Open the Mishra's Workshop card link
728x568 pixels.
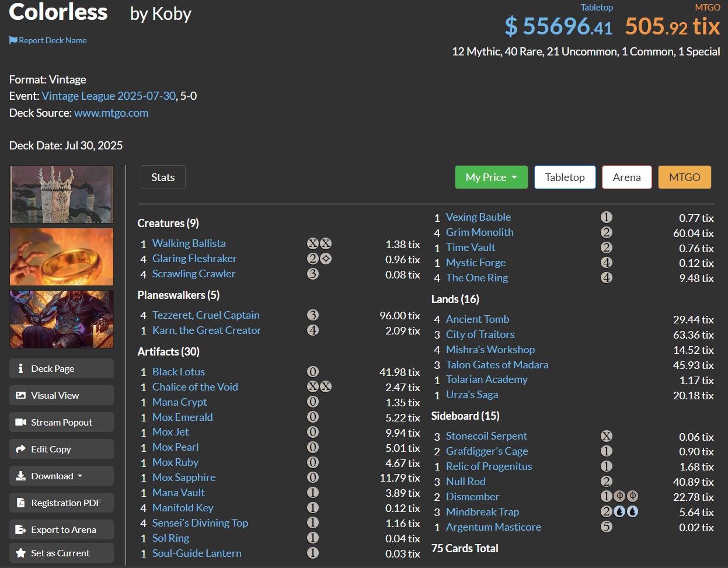click(490, 350)
